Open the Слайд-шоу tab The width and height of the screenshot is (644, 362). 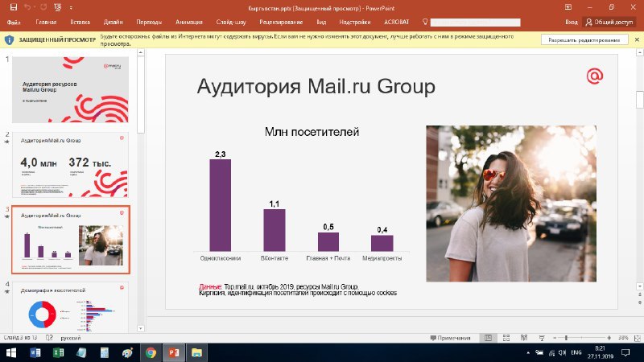tap(231, 23)
